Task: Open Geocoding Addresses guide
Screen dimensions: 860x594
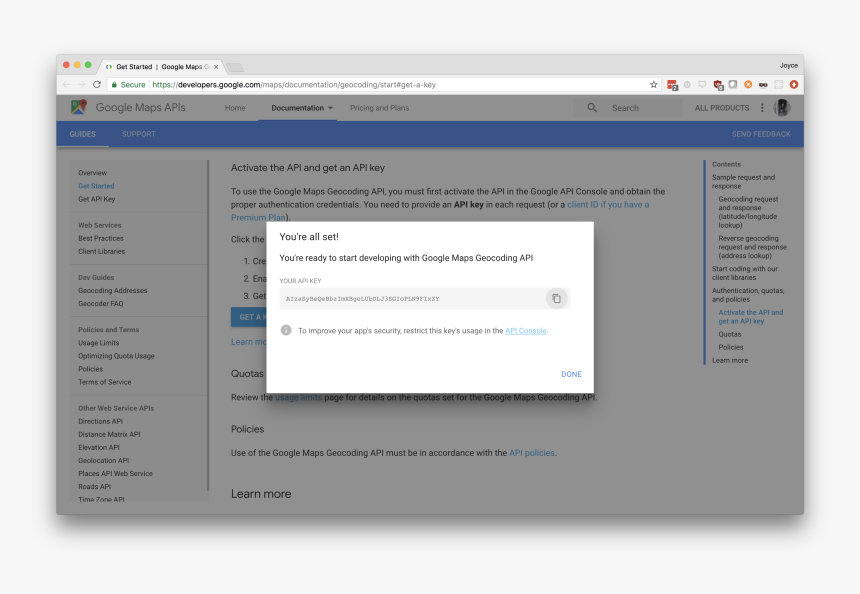Action: tap(112, 290)
